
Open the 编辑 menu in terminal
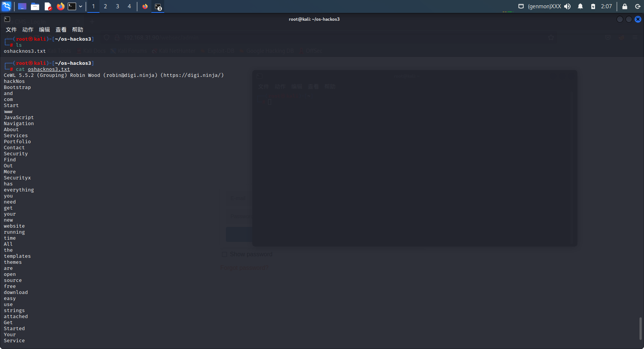[44, 29]
